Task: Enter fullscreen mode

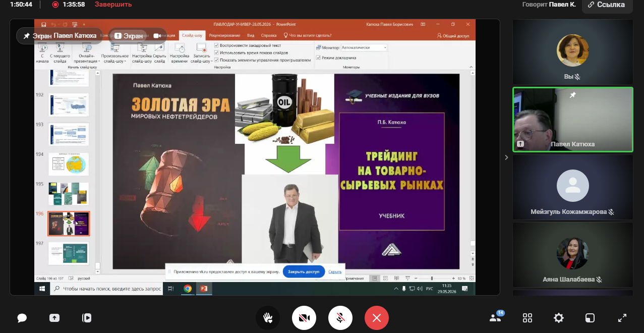Action: click(x=622, y=318)
